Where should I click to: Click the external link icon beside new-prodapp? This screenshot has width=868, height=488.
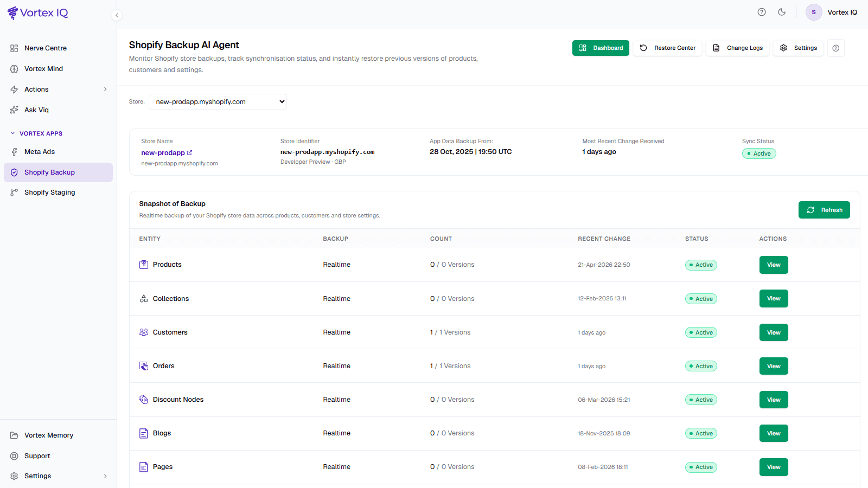pyautogui.click(x=189, y=153)
